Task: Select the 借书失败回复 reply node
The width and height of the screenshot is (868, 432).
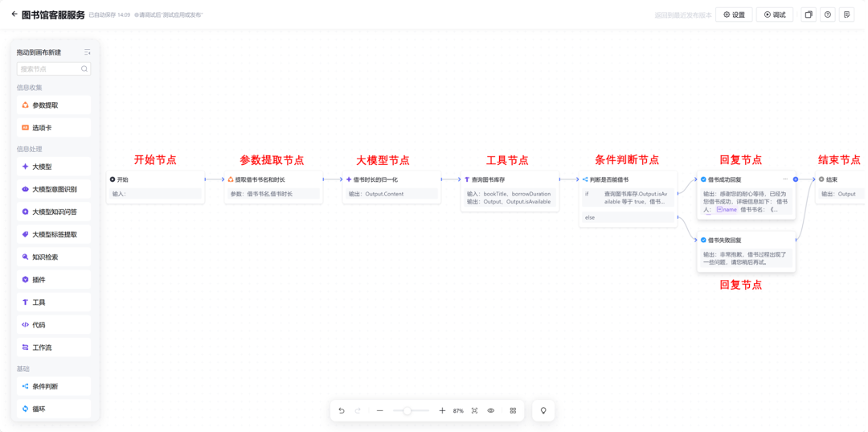Action: point(746,252)
